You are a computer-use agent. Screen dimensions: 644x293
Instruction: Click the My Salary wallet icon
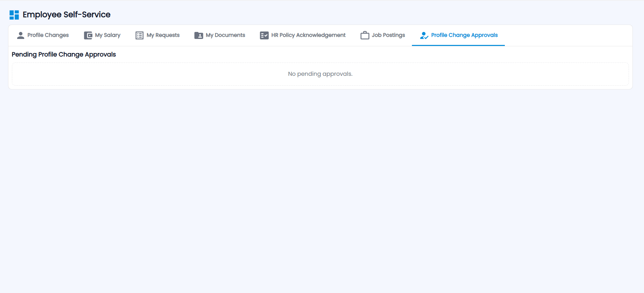pyautogui.click(x=88, y=35)
